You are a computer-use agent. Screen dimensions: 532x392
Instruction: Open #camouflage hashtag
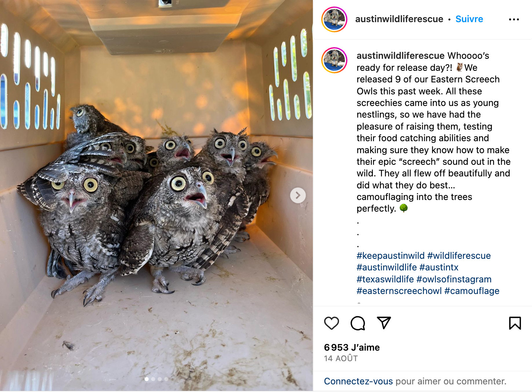click(x=472, y=291)
